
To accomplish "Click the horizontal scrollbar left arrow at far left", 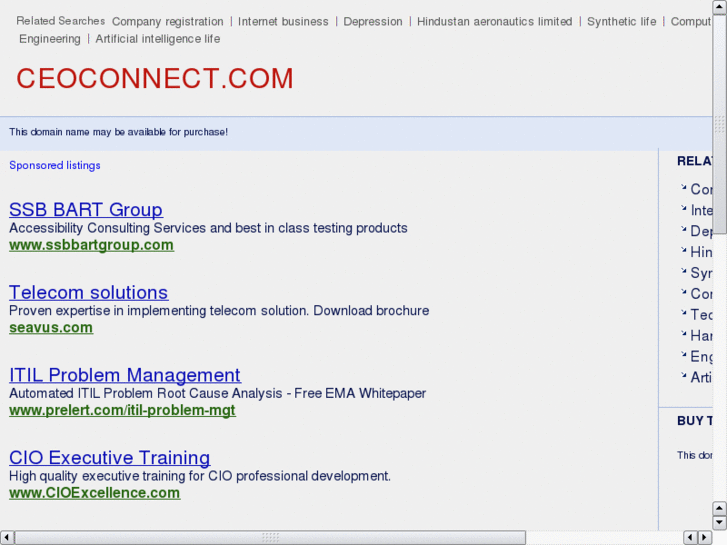I will [6, 537].
